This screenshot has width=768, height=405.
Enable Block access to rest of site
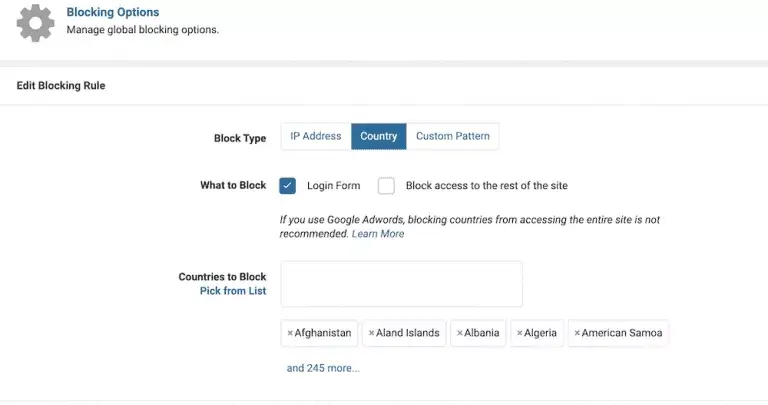(x=386, y=186)
